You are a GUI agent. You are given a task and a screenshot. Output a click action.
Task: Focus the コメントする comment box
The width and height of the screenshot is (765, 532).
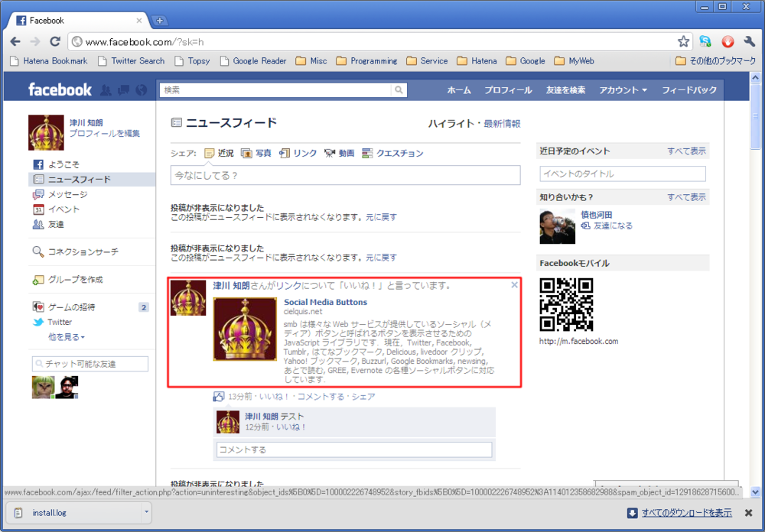(x=354, y=449)
